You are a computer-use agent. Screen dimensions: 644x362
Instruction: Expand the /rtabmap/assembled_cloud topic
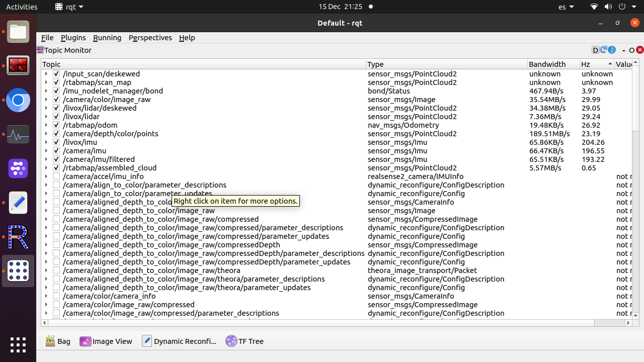point(46,168)
